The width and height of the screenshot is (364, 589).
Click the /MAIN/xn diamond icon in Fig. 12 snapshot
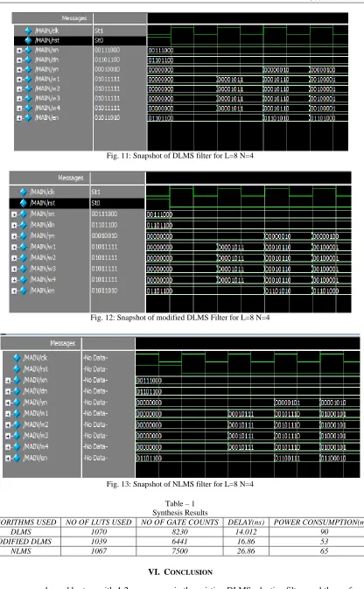click(24, 214)
